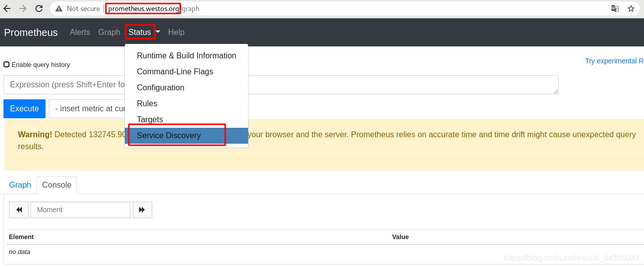
Task: Click the browser forward arrow
Action: coord(23,8)
